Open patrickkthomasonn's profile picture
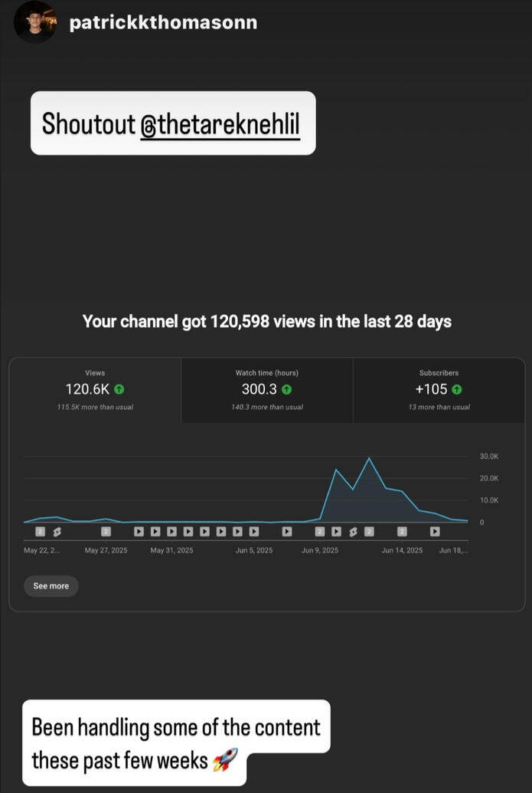The height and width of the screenshot is (793, 532). coord(34,22)
